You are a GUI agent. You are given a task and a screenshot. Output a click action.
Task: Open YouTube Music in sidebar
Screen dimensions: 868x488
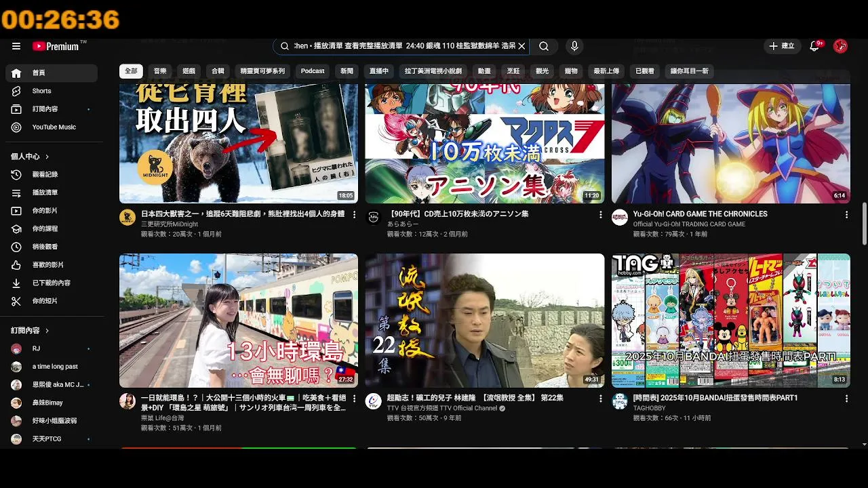pyautogui.click(x=52, y=127)
